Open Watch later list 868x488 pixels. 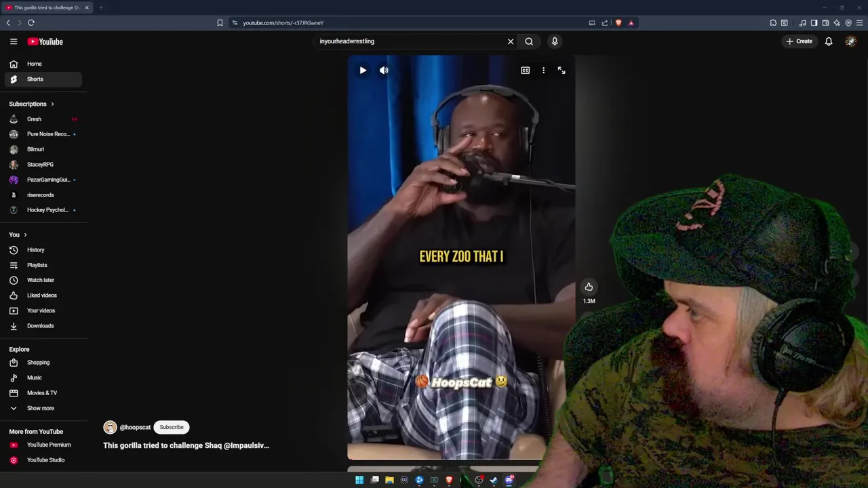click(43, 280)
